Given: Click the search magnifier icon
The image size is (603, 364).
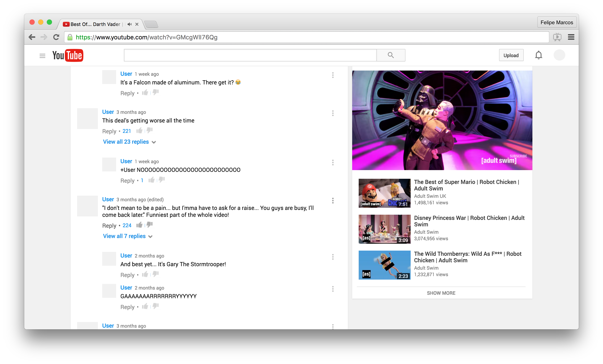Looking at the screenshot, I should point(390,55).
